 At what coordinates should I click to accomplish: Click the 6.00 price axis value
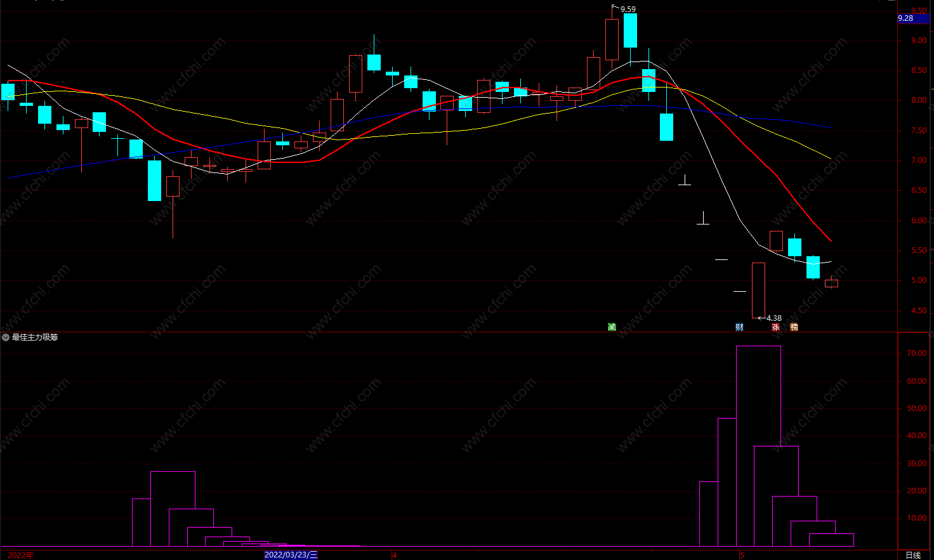click(x=918, y=221)
